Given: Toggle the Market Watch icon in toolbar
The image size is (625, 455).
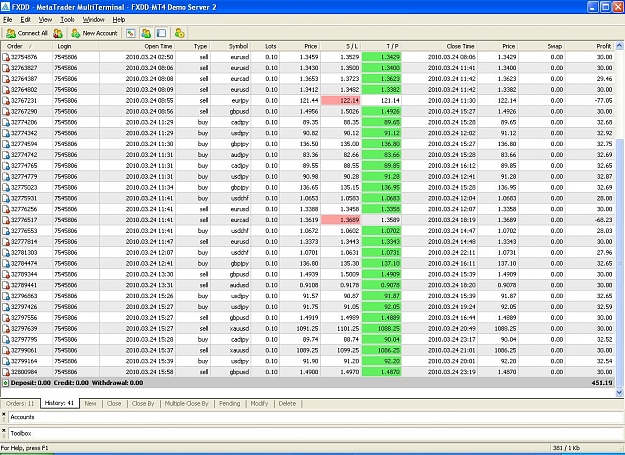Looking at the screenshot, I should click(x=131, y=33).
